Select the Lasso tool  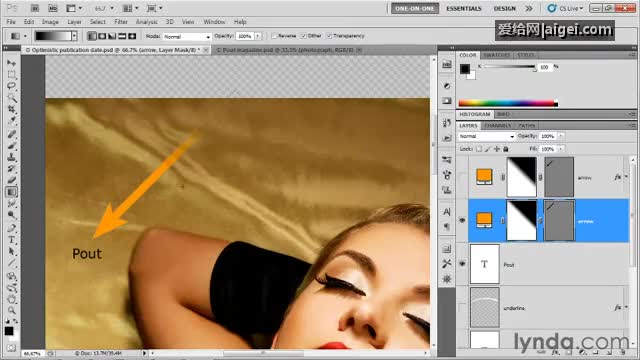click(11, 86)
